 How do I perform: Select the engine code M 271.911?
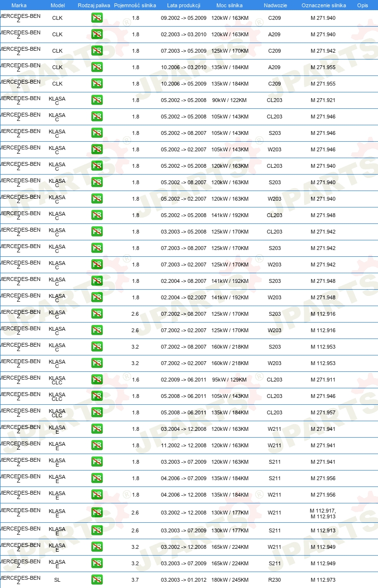323,380
